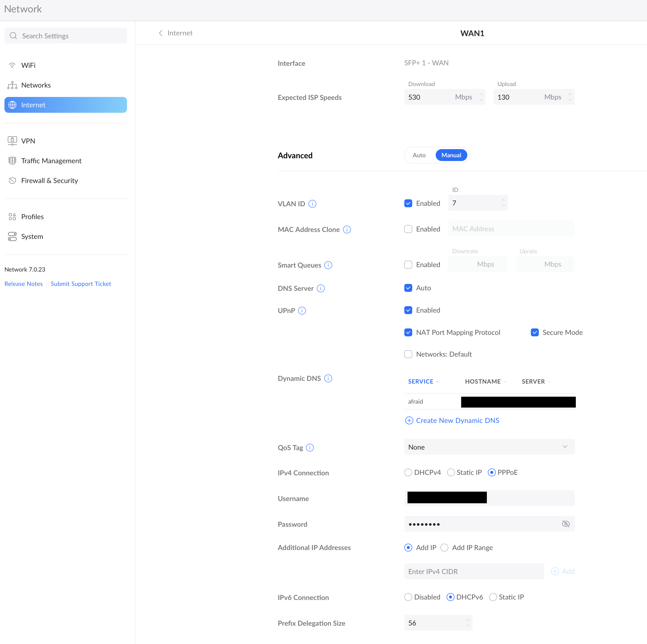Screen dimensions: 647x644
Task: Select PPPoE radio button for IPv4
Action: pos(494,472)
